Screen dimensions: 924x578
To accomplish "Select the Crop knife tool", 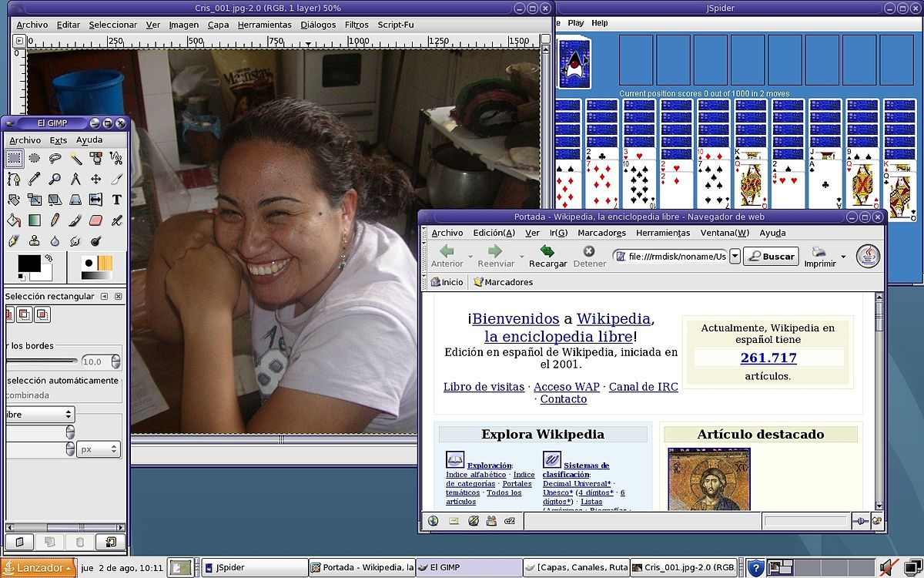I will [x=116, y=180].
